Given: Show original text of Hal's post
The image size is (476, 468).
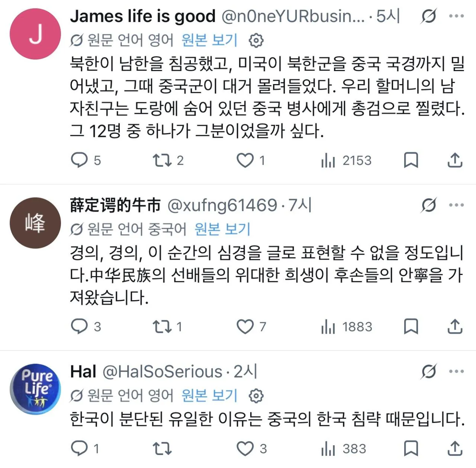Looking at the screenshot, I should pos(209,395).
